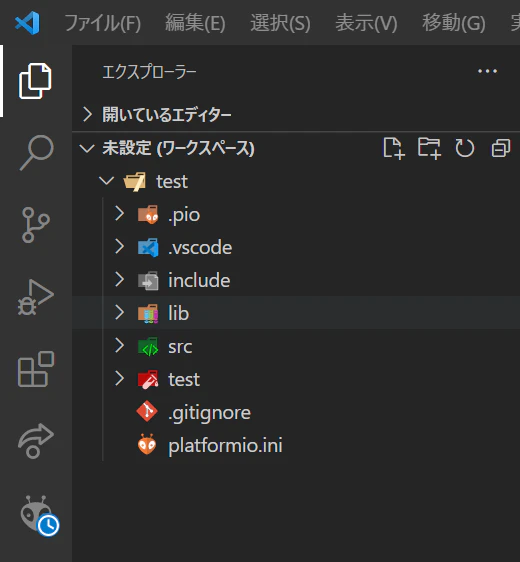The width and height of the screenshot is (520, 562).
Task: Open the Extensions view
Action: coord(36,369)
